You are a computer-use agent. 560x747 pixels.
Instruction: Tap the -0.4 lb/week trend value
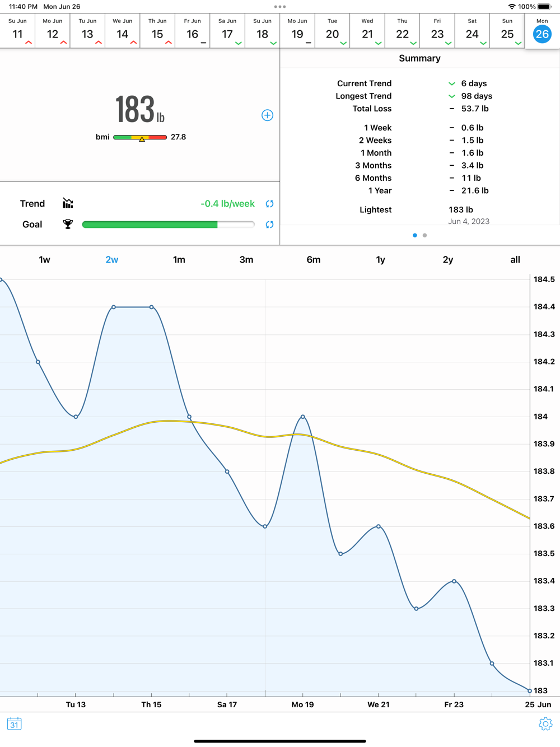point(228,204)
